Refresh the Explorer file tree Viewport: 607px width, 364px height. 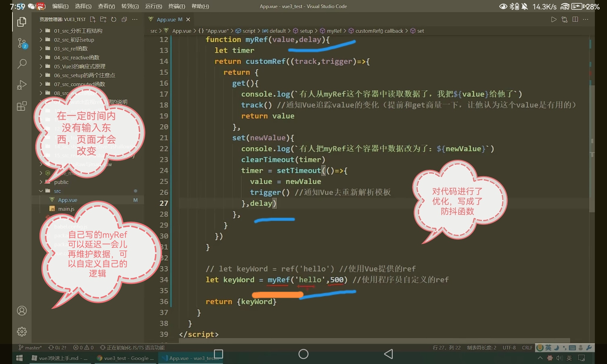pyautogui.click(x=114, y=19)
